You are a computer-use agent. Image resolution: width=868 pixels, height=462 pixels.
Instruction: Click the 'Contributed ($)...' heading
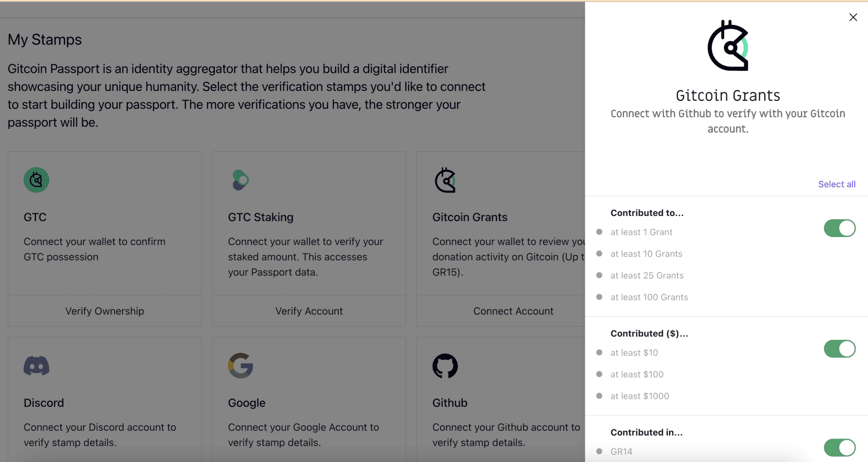coord(649,333)
